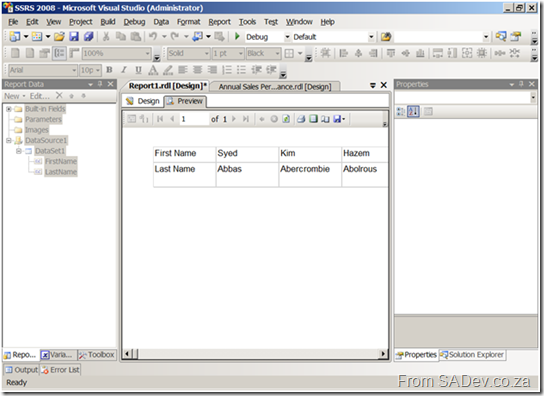Select the LastName field in tree
Viewport: 544px width, 396px height.
[61, 172]
